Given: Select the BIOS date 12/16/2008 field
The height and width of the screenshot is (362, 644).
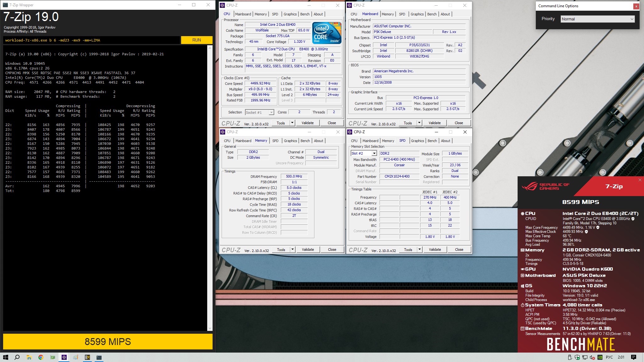Looking at the screenshot, I should [419, 83].
